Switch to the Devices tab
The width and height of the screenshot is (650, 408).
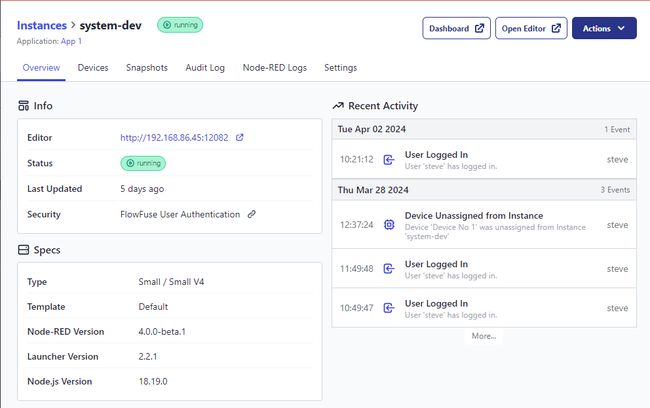pyautogui.click(x=93, y=68)
